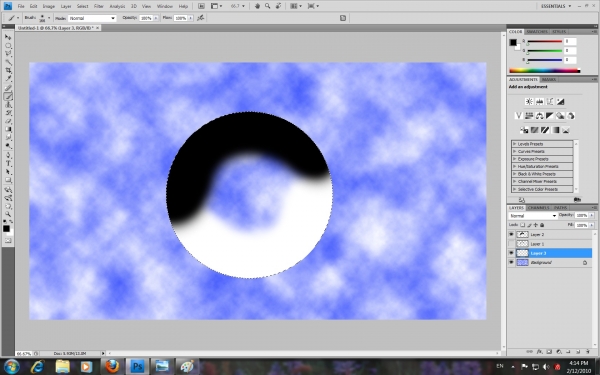
Task: Select the Brush tool in toolbox
Action: click(x=8, y=96)
